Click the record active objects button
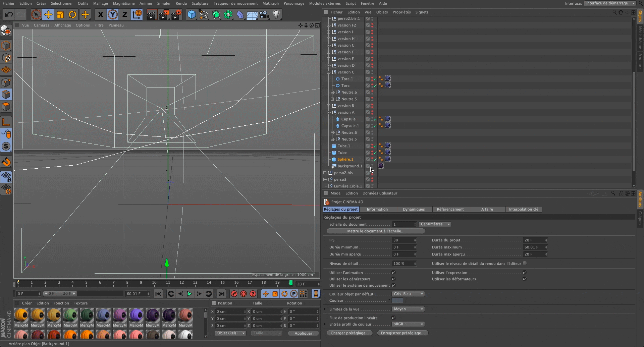The image size is (644, 347). point(234,294)
